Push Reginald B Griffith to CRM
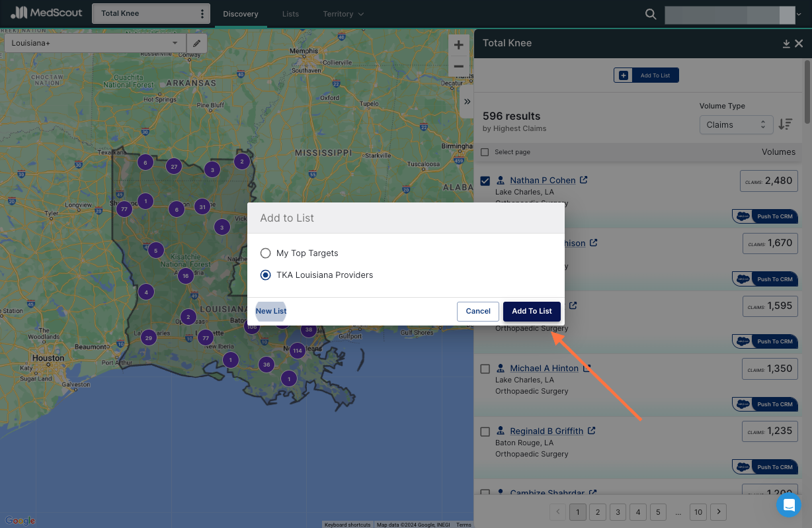The width and height of the screenshot is (812, 528). 765,467
